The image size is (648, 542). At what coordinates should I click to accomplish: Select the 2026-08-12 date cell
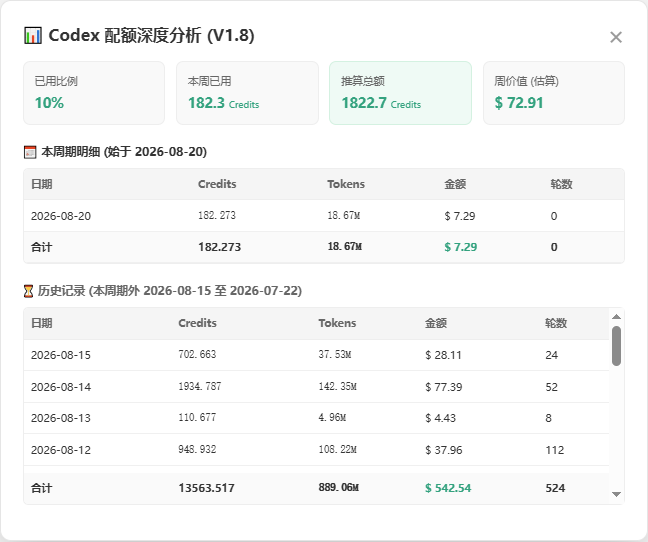pos(61,450)
